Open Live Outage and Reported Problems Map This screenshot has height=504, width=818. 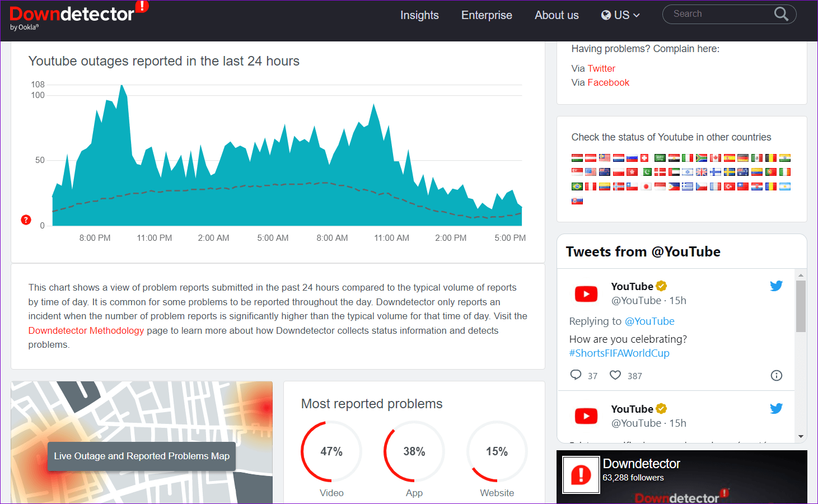(142, 456)
